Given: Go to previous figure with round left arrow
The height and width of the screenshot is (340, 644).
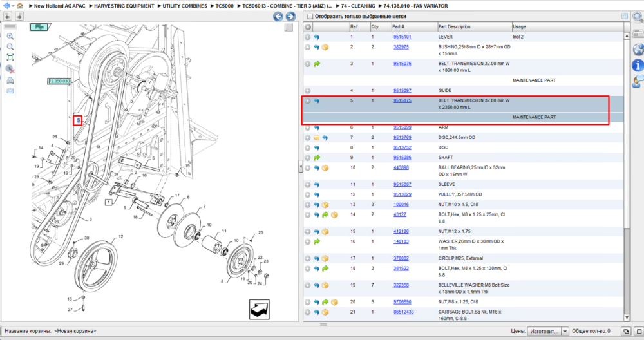Looking at the screenshot, I should pos(278,17).
